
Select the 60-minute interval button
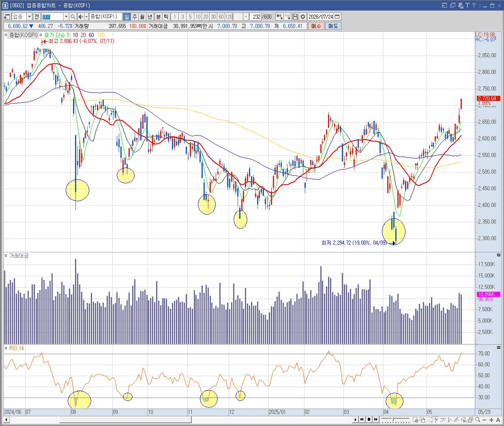click(221, 17)
